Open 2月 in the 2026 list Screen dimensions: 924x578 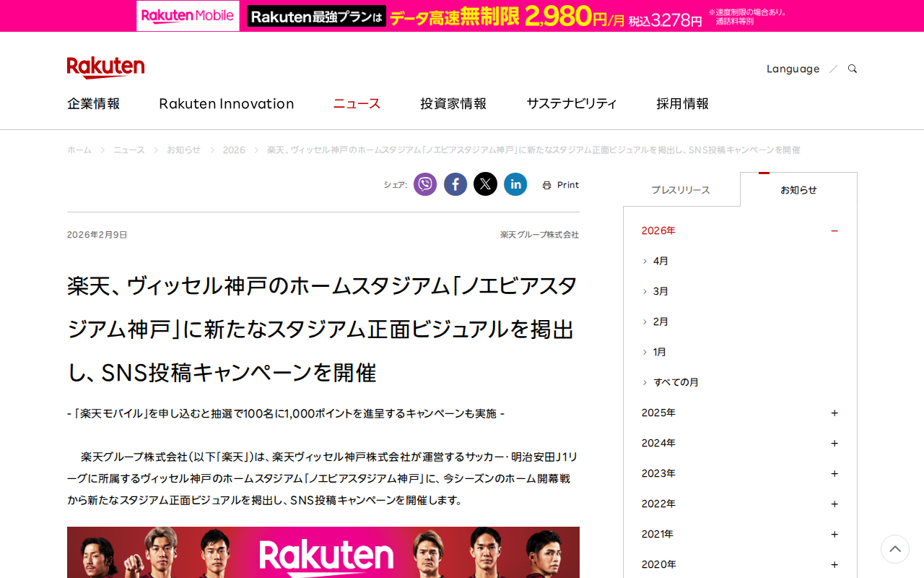coord(661,322)
